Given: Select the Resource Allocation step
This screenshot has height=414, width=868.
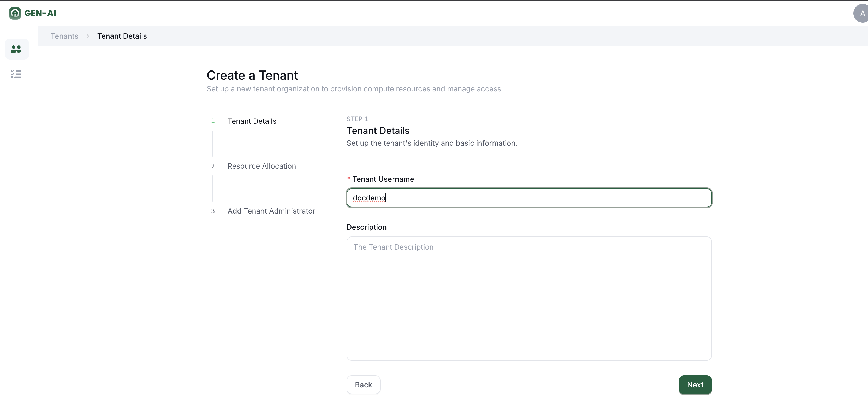Looking at the screenshot, I should [x=261, y=166].
